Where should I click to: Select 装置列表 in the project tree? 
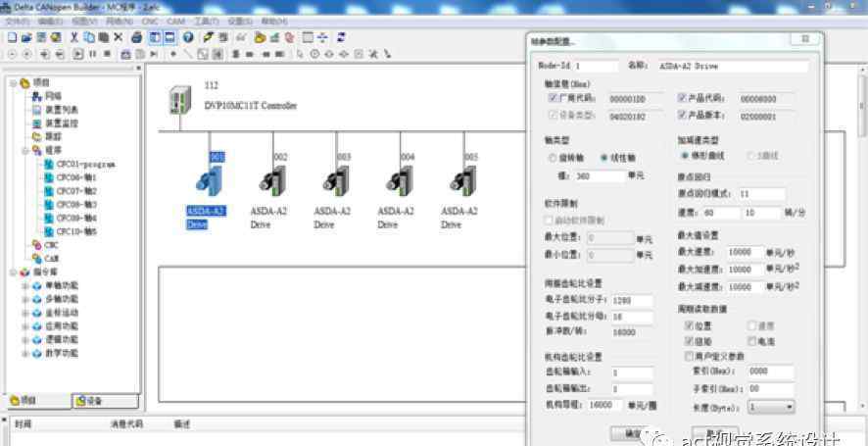click(62, 110)
